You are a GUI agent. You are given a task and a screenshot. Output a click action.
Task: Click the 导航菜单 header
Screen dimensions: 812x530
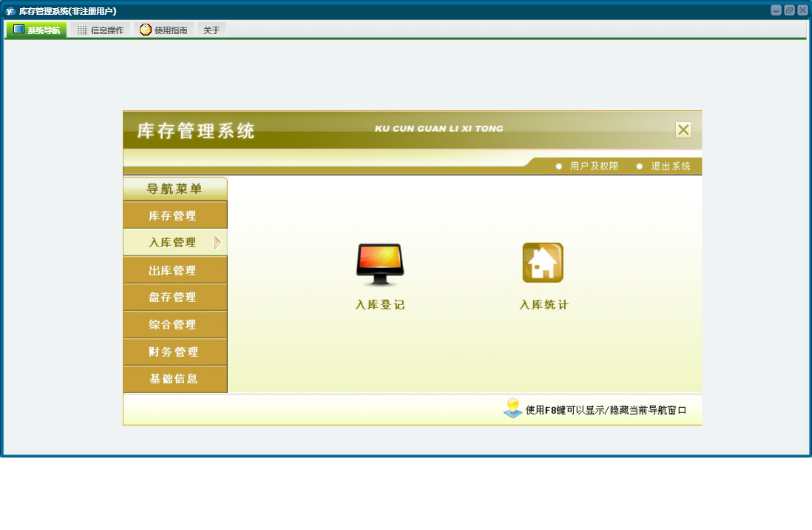pos(175,189)
